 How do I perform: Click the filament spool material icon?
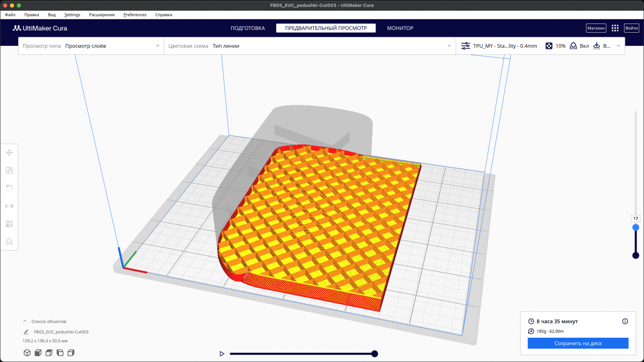531,331
